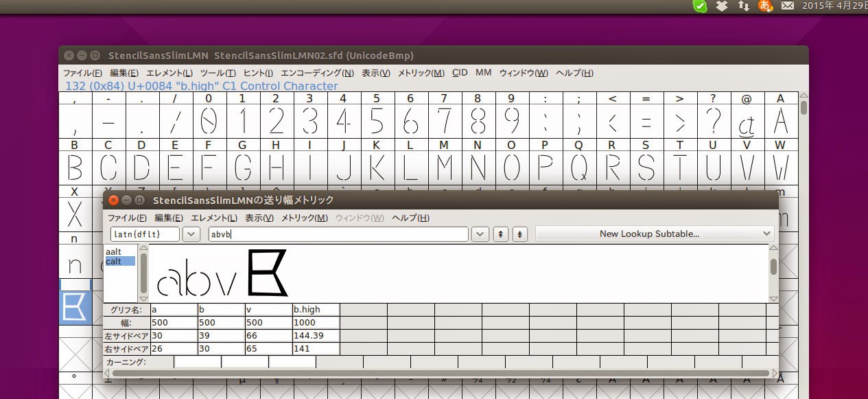Select glyph A in font view
Viewport: 868px width, 399px height.
[780, 122]
